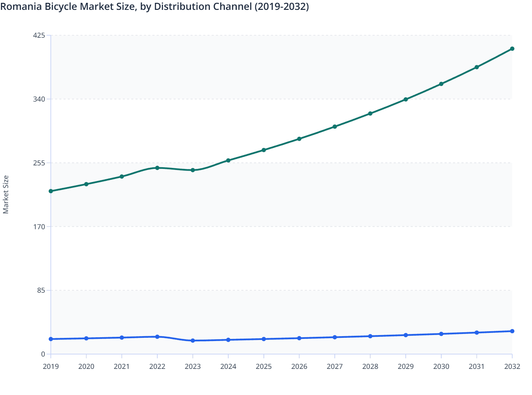This screenshot has width=532, height=395.
Task: Click the 2026 marker on the green line
Action: 299,138
